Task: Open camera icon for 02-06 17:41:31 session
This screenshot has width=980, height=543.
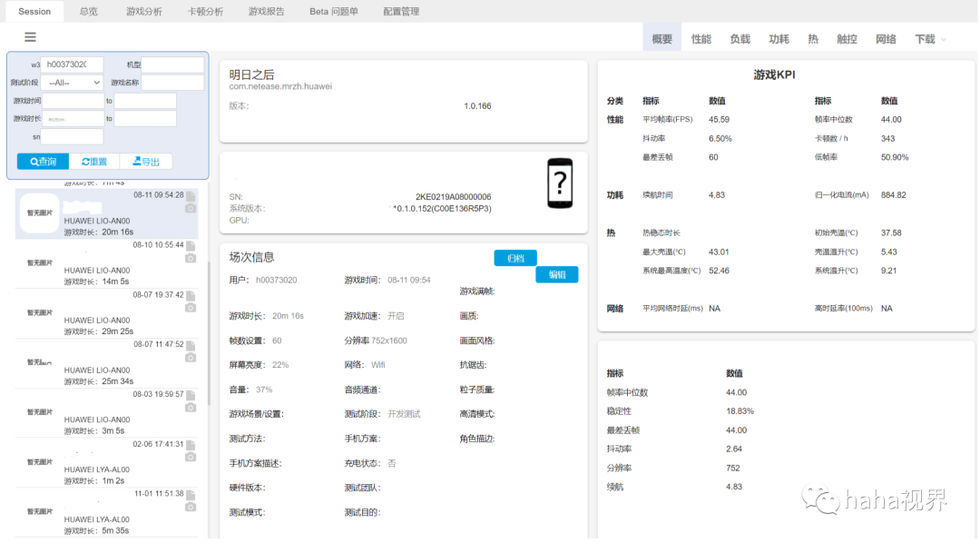Action: point(191,458)
